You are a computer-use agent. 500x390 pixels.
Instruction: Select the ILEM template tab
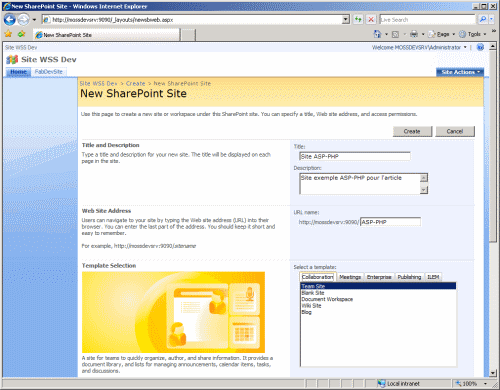coord(433,277)
